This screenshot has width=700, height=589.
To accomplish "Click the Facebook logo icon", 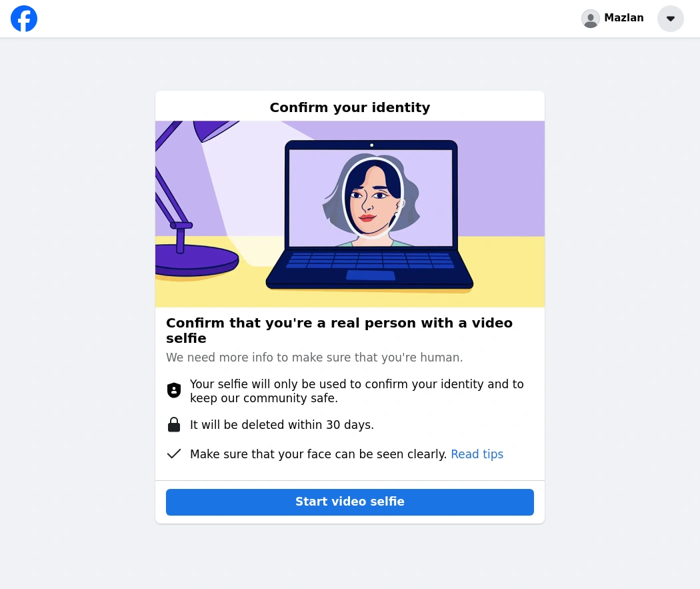I will pyautogui.click(x=24, y=19).
